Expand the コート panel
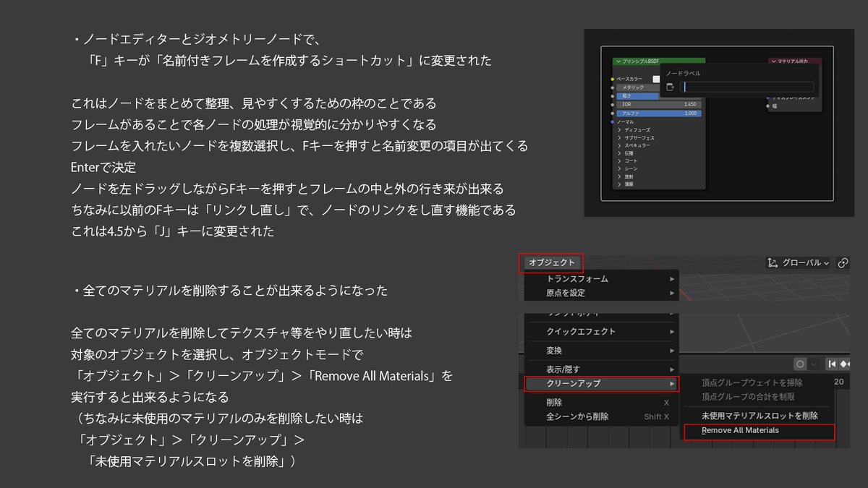The width and height of the screenshot is (868, 488). pyautogui.click(x=620, y=161)
